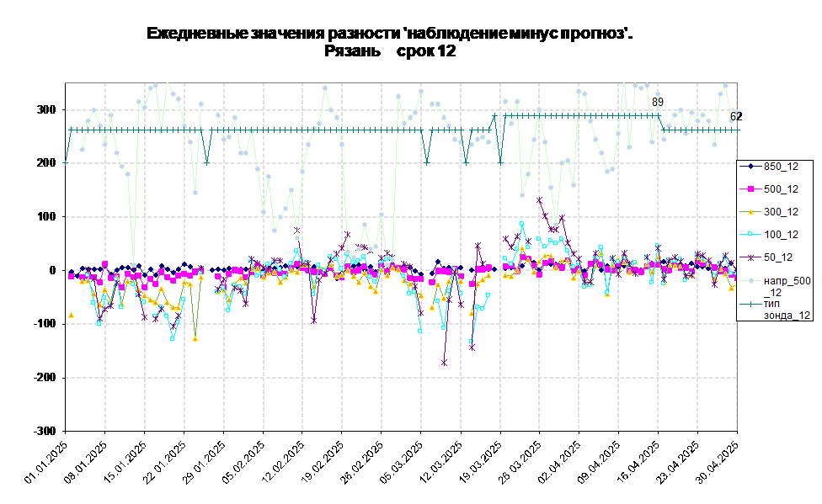This screenshot has height=504, width=822.
Task: Click the 500_12 magenta square marker
Action: coord(750,189)
